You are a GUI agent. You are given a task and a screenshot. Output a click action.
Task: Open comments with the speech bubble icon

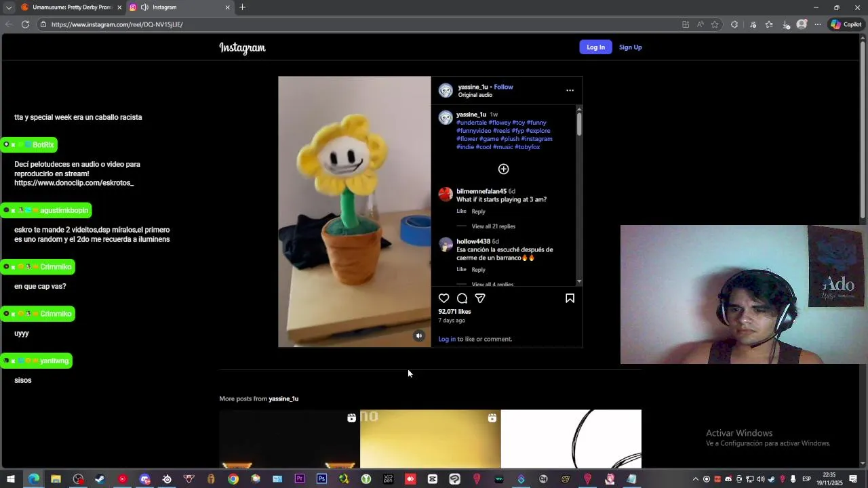pos(462,298)
